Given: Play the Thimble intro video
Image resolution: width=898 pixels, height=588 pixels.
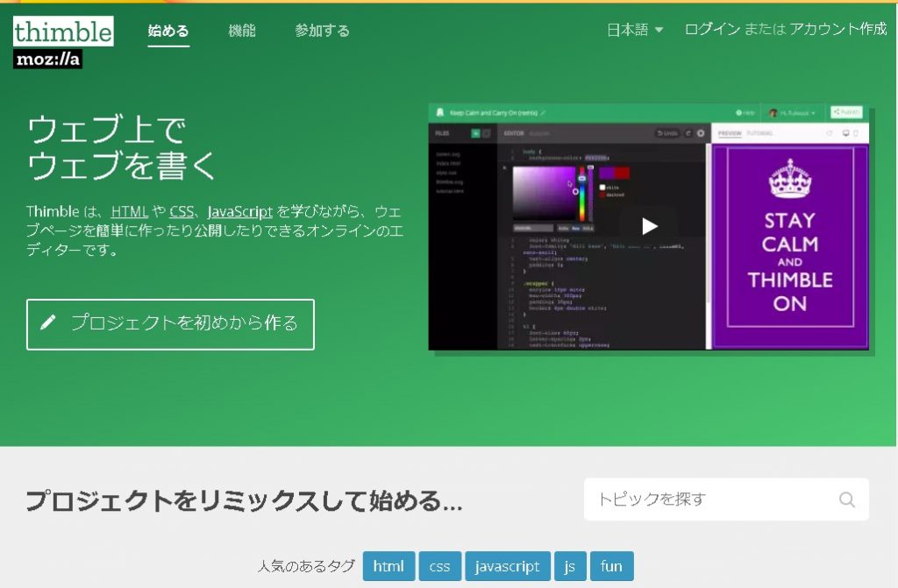Looking at the screenshot, I should [x=649, y=227].
